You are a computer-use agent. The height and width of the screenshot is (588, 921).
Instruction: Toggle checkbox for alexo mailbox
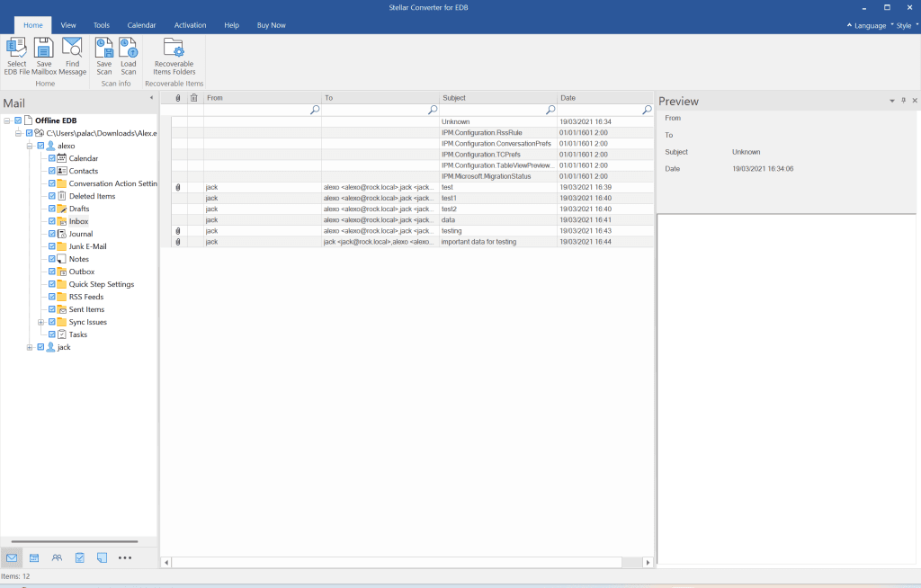pos(40,146)
